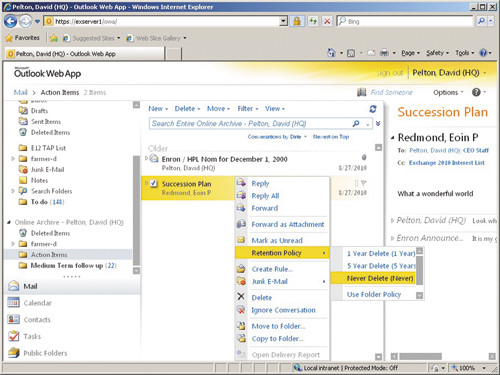
Task: Click CEO Staff recipient link
Action: click(476, 151)
